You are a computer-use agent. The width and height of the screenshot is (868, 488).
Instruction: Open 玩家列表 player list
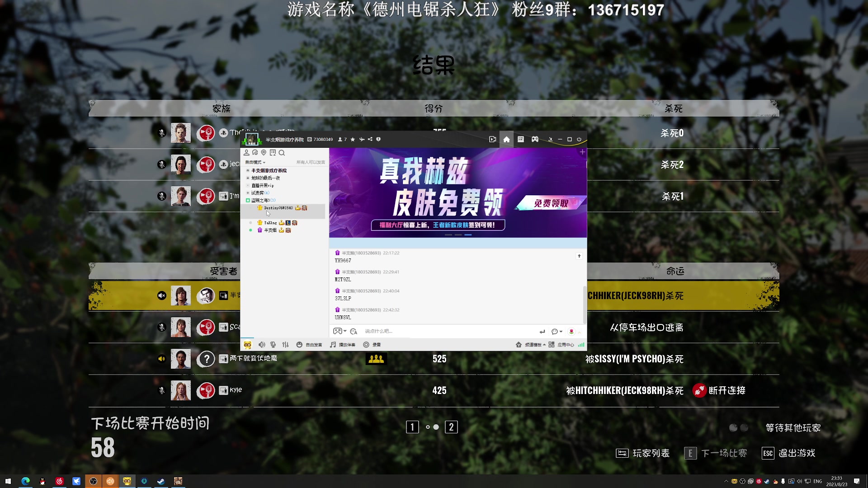(x=650, y=453)
